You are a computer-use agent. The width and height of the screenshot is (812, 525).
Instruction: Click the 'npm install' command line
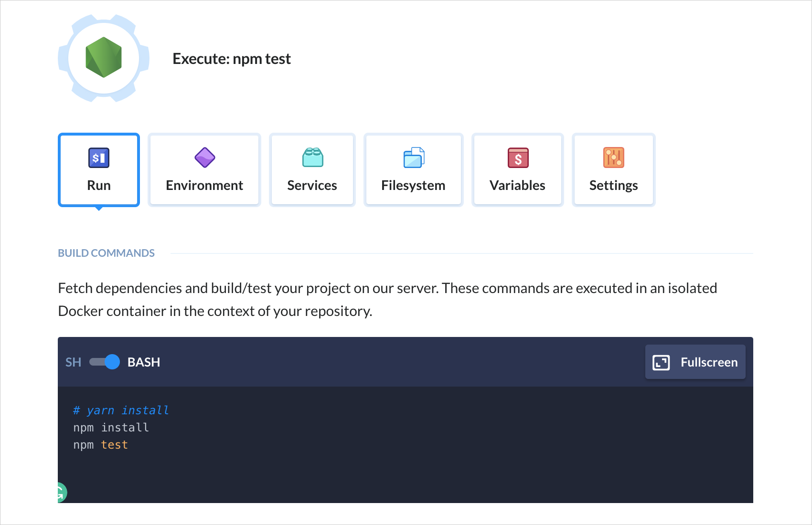point(111,428)
